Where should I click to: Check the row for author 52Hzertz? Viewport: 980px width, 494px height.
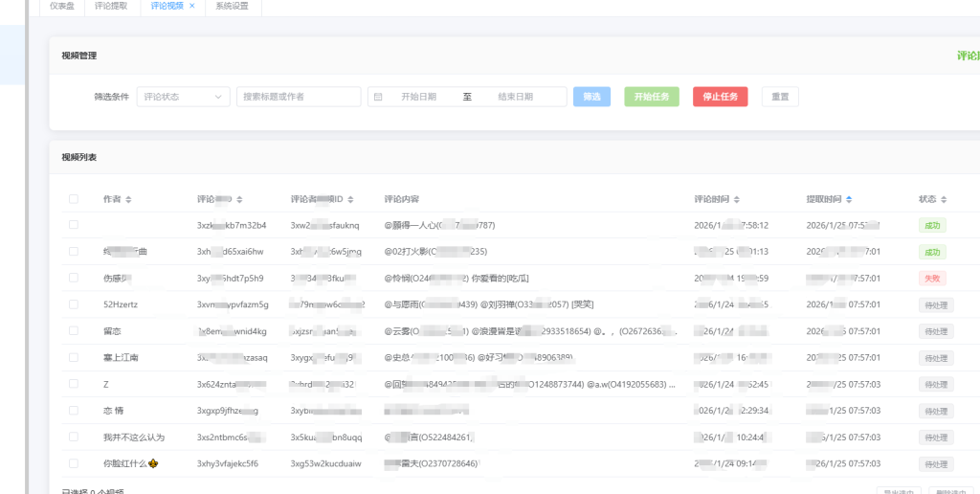(74, 304)
